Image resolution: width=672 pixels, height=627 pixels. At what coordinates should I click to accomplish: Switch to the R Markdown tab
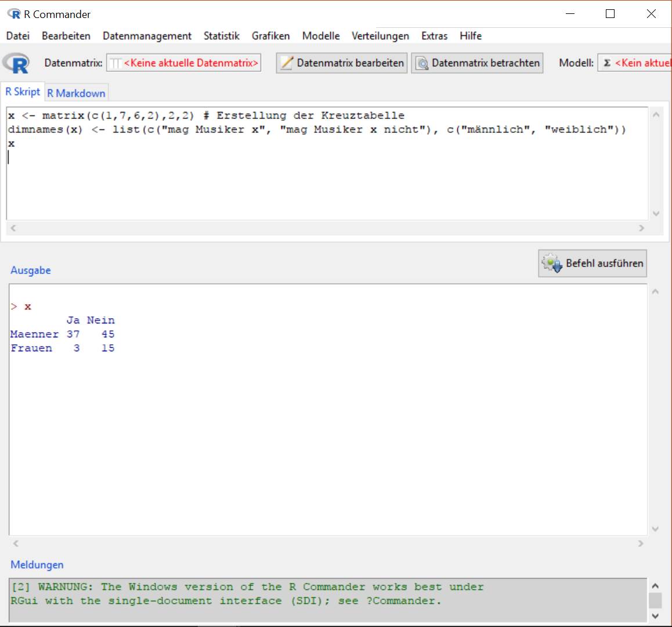click(x=76, y=93)
